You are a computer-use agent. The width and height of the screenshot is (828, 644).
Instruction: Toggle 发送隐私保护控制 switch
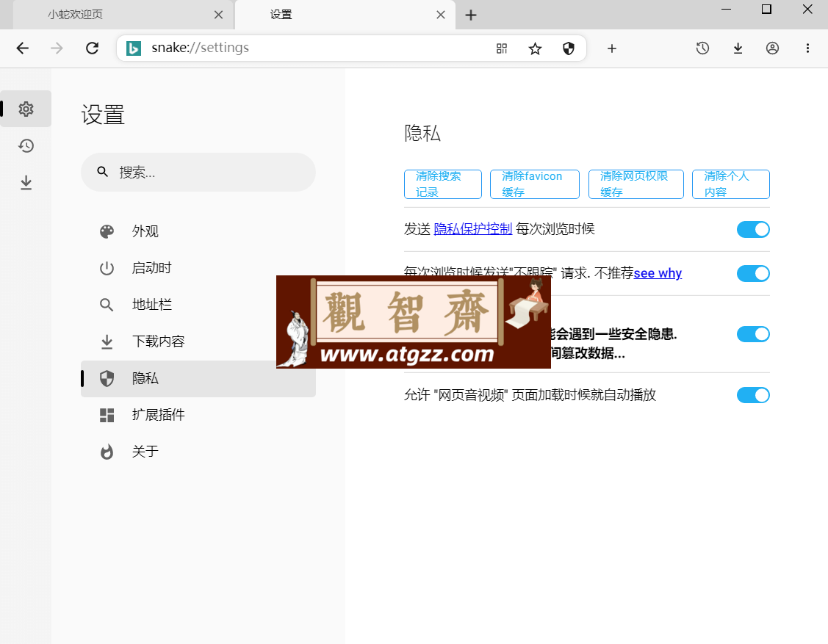[x=753, y=230]
